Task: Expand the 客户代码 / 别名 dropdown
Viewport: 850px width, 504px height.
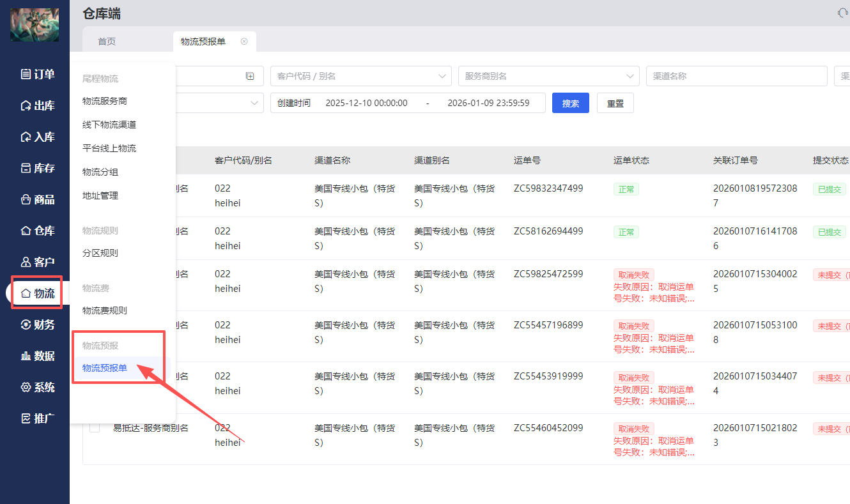Action: [x=360, y=76]
